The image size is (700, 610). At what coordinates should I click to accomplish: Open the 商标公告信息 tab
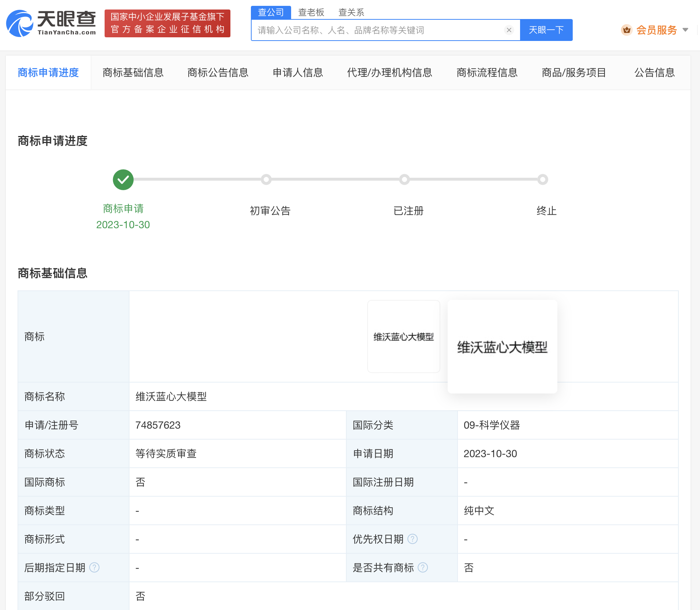point(218,72)
